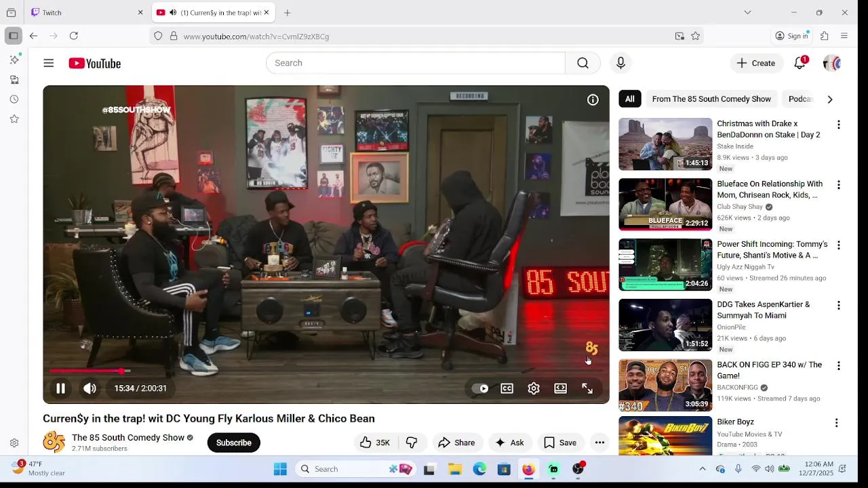868x488 pixels.
Task: Open video player settings gear
Action: pos(534,388)
